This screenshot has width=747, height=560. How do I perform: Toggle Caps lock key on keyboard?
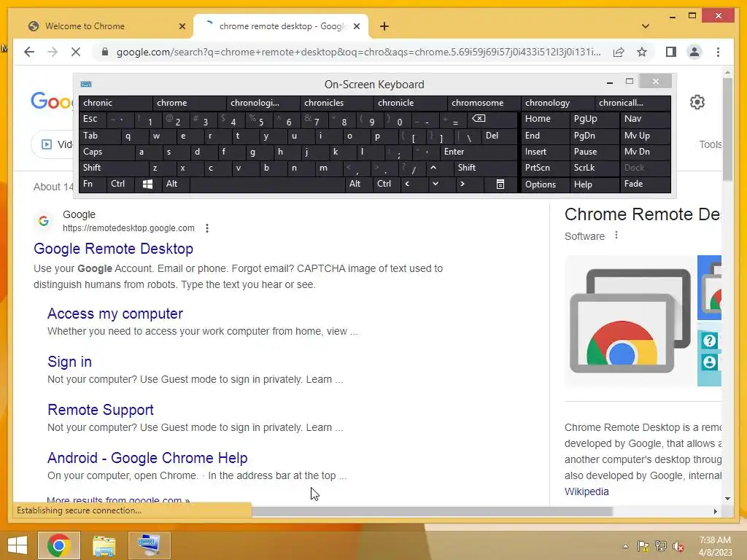click(106, 152)
